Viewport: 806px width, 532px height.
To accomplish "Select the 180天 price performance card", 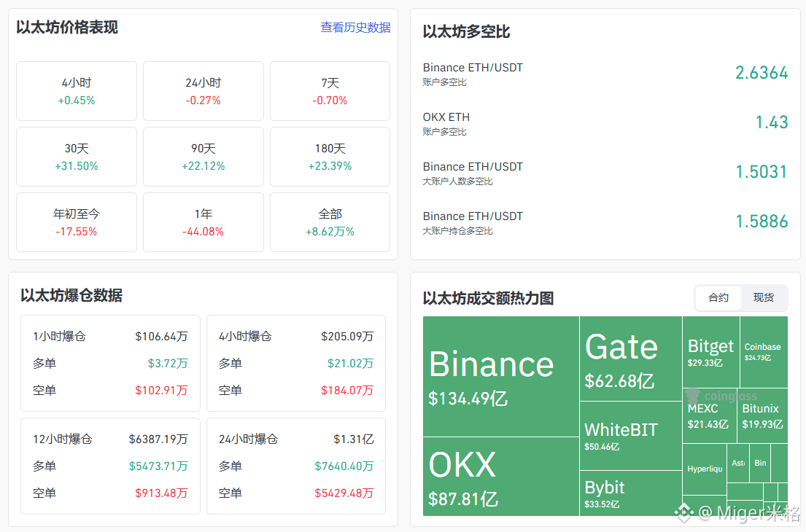I will pos(330,157).
